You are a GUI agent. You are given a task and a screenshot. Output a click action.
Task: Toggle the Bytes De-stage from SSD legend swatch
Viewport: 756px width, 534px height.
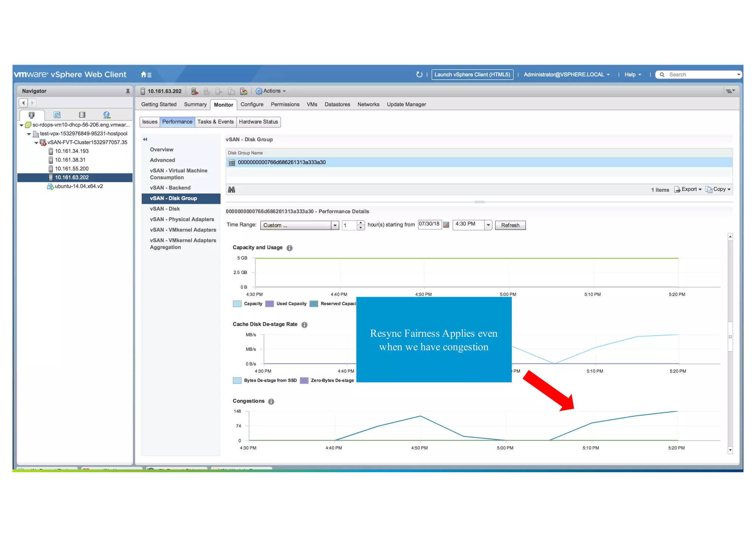click(x=237, y=380)
